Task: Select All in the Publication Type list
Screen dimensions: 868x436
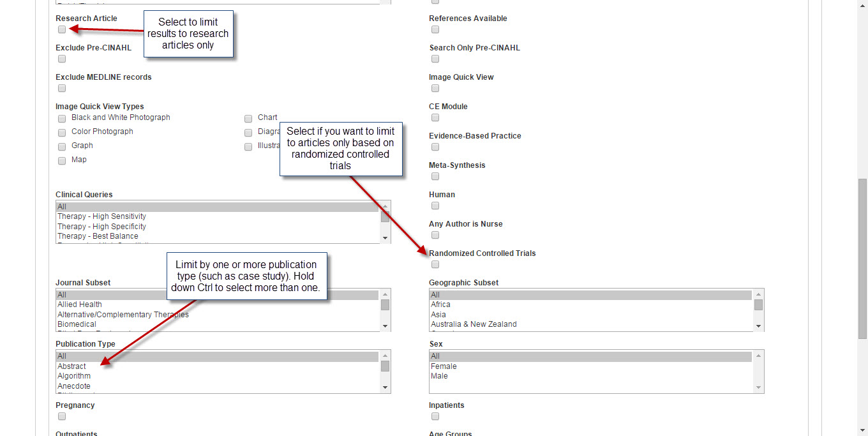Action: pyautogui.click(x=218, y=356)
